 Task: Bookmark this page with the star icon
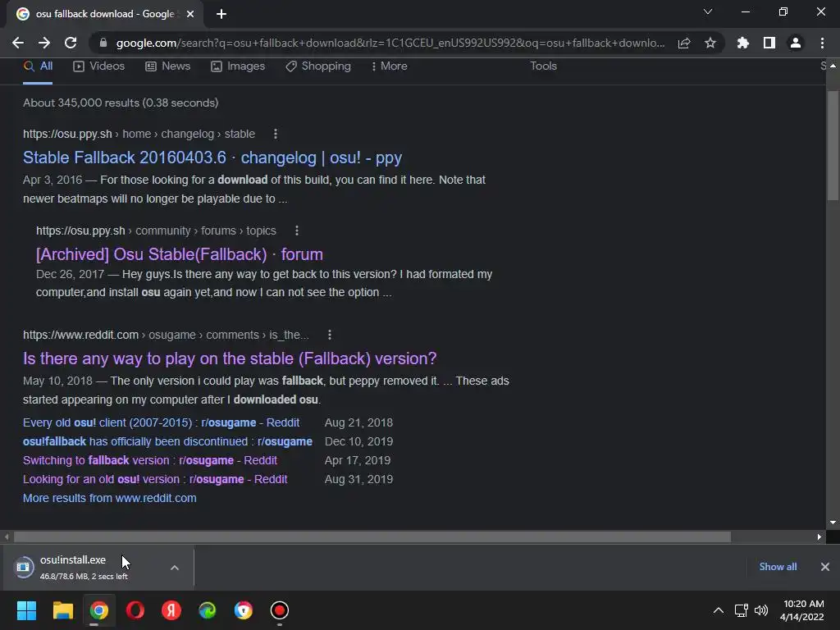(x=710, y=43)
